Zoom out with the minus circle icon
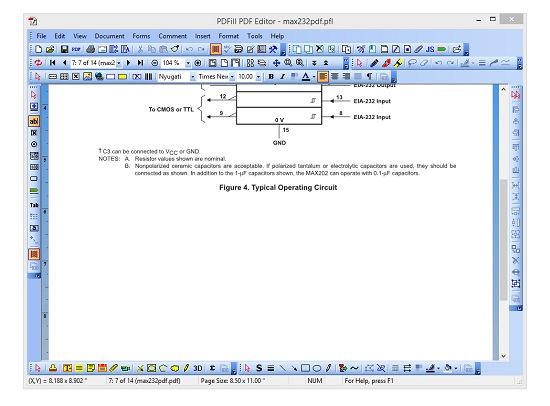Viewport: 550px width, 406px height. coord(154,63)
